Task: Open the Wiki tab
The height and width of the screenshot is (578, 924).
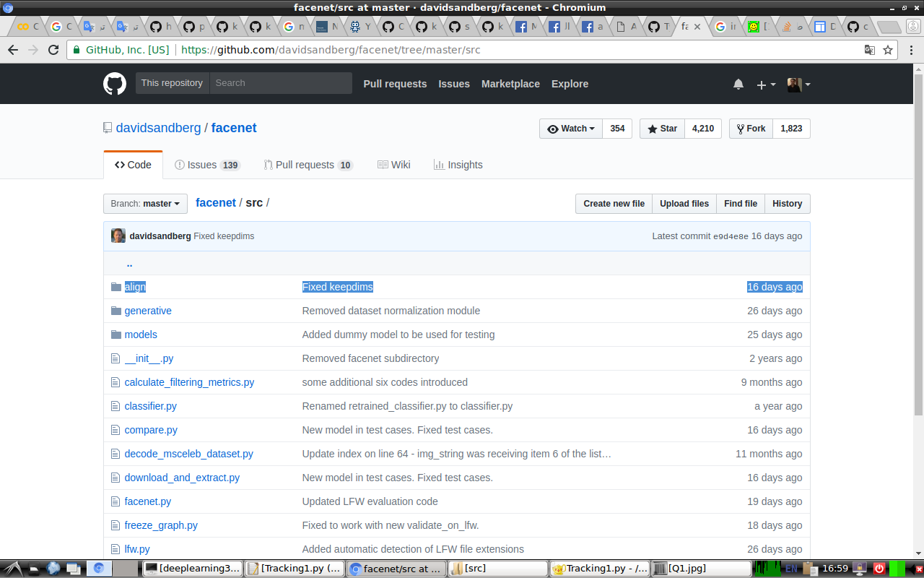Action: (x=394, y=165)
